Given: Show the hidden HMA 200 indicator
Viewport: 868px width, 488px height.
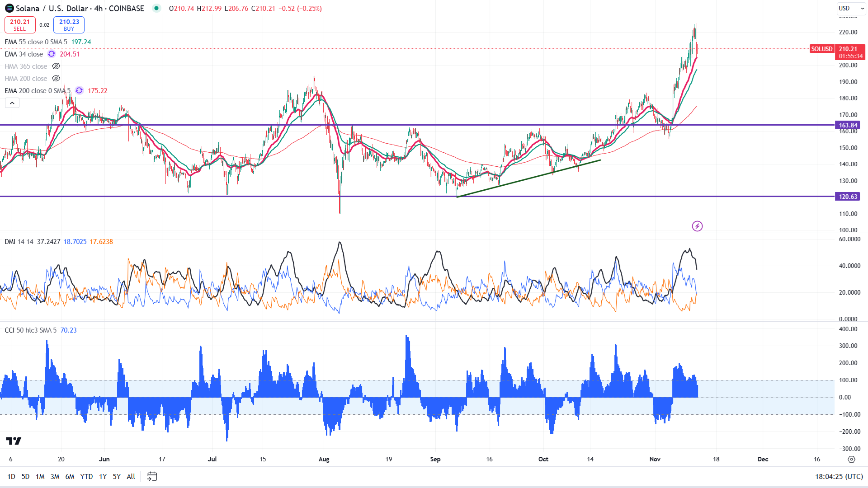Looking at the screenshot, I should click(56, 79).
